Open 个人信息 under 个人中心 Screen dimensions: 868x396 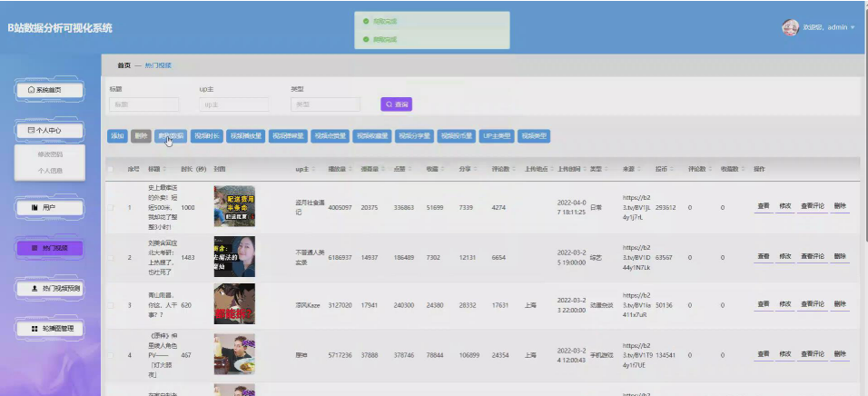[50, 171]
